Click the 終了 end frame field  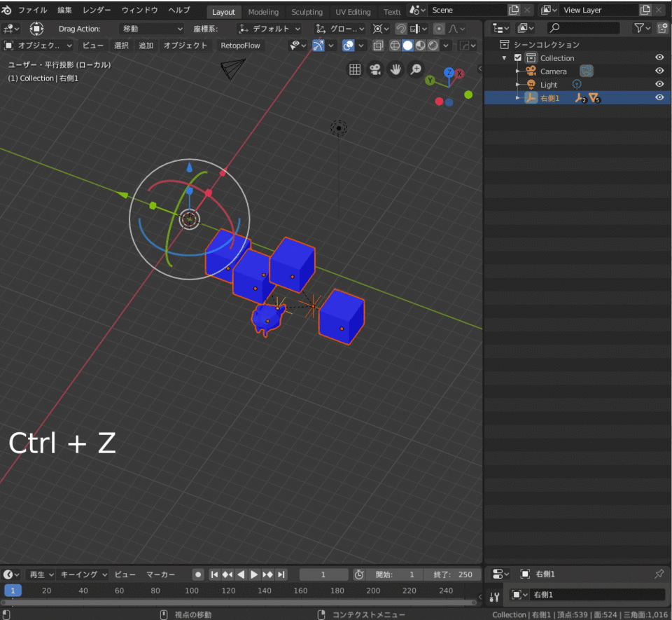452,574
